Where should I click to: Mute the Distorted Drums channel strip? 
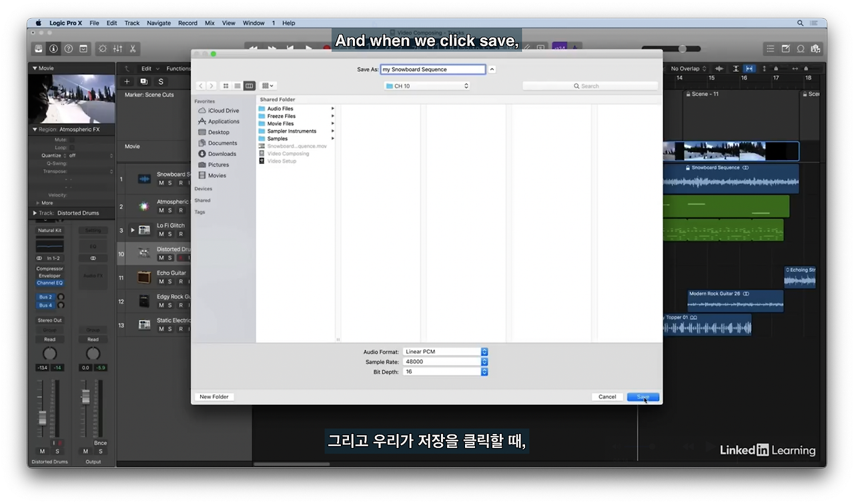42,451
